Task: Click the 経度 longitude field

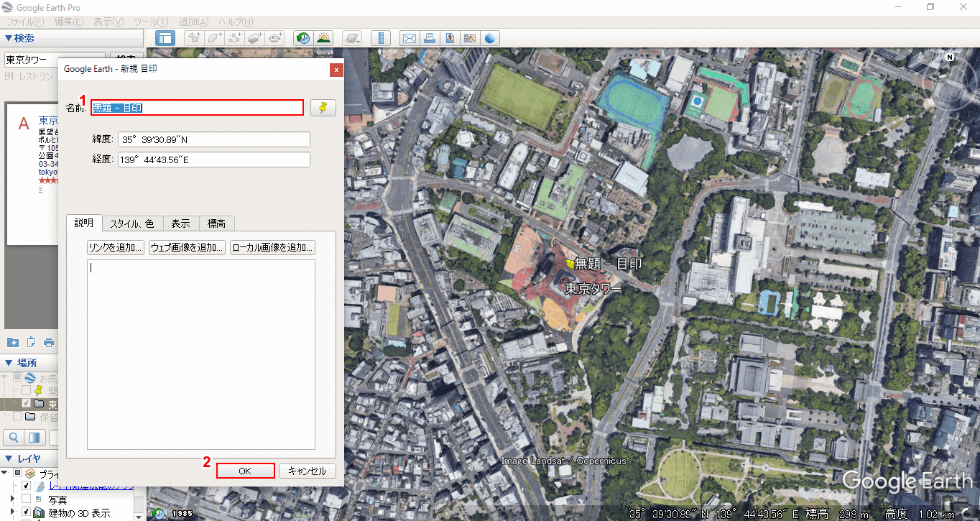Action: pyautogui.click(x=214, y=160)
